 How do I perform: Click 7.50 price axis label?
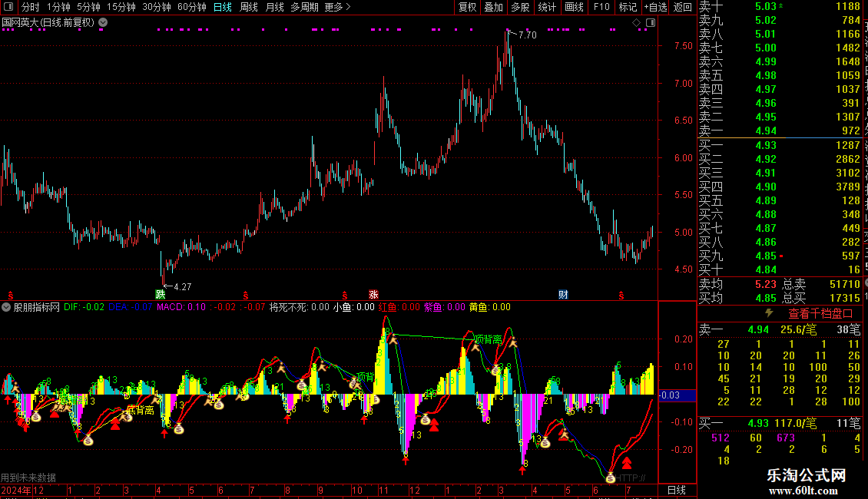tap(683, 46)
